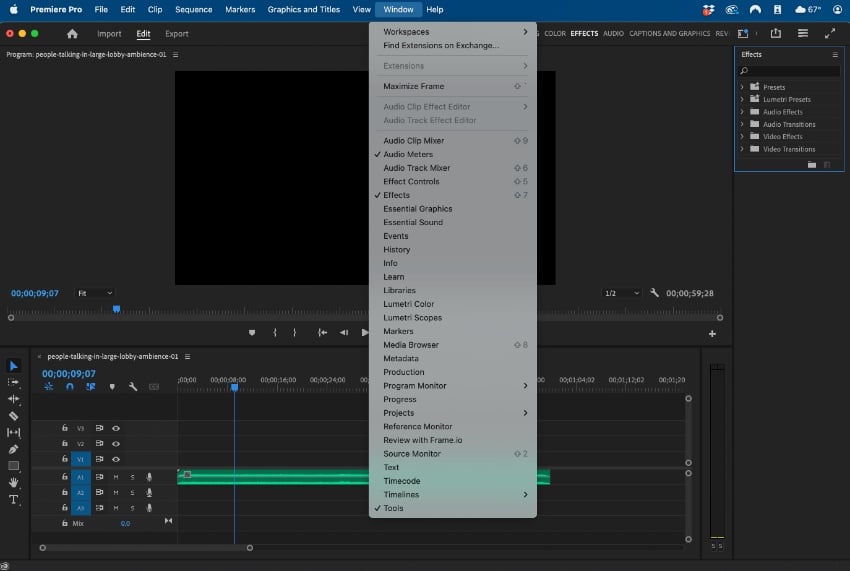Expand Video Effects folder

(x=742, y=137)
